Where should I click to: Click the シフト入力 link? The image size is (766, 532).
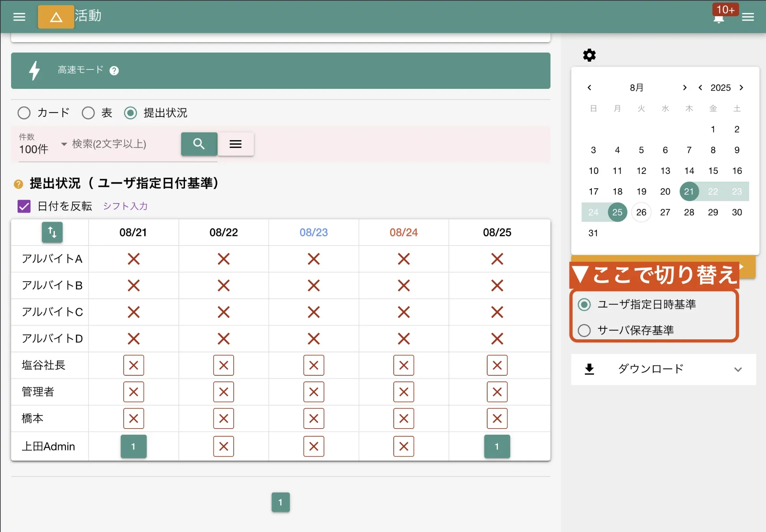click(125, 206)
